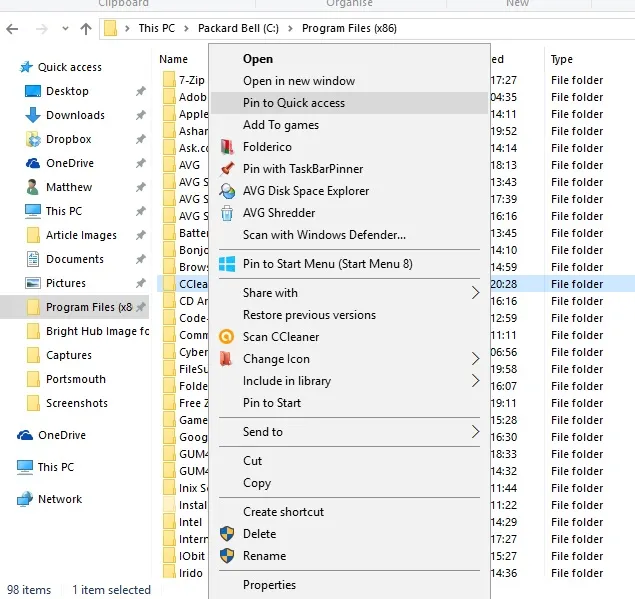Choose Properties from the context menu

point(269,585)
